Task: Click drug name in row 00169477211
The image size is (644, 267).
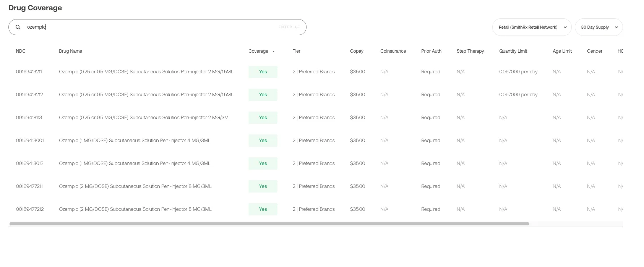Action: point(135,186)
